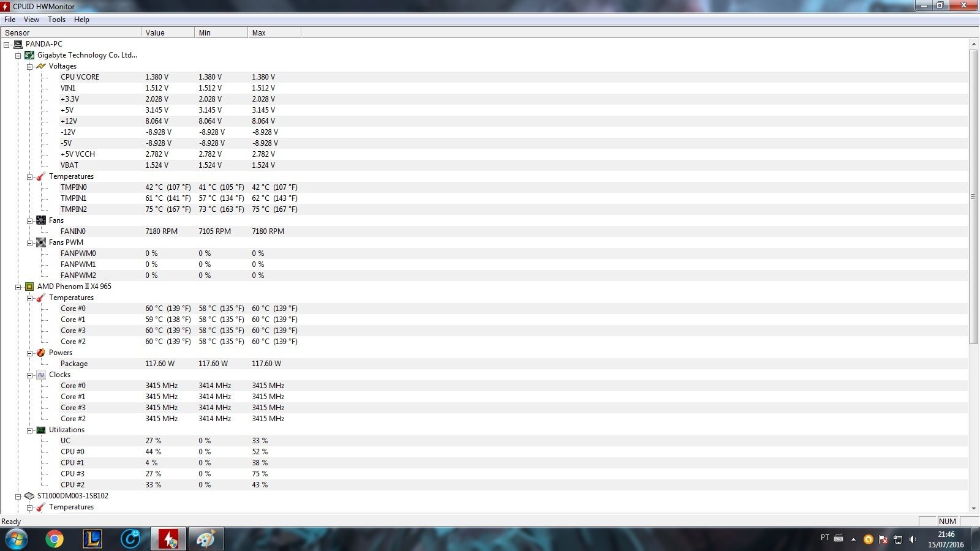Click the AMD Phenom II X4 965 CPU icon
This screenshot has height=551, width=980.
[29, 287]
